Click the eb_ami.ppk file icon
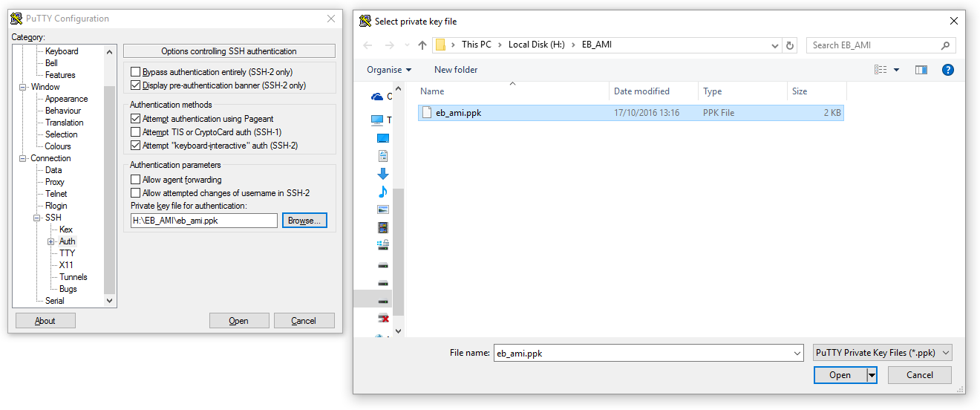The width and height of the screenshot is (980, 410). pos(427,113)
